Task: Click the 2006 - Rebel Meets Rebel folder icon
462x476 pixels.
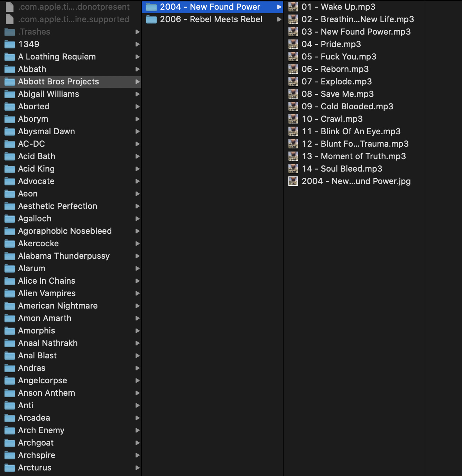Action: coord(151,19)
